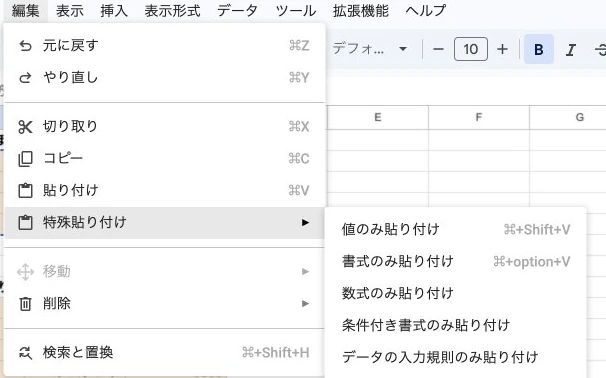This screenshot has width=606, height=378.
Task: Open the 挿入 menu
Action: click(114, 10)
